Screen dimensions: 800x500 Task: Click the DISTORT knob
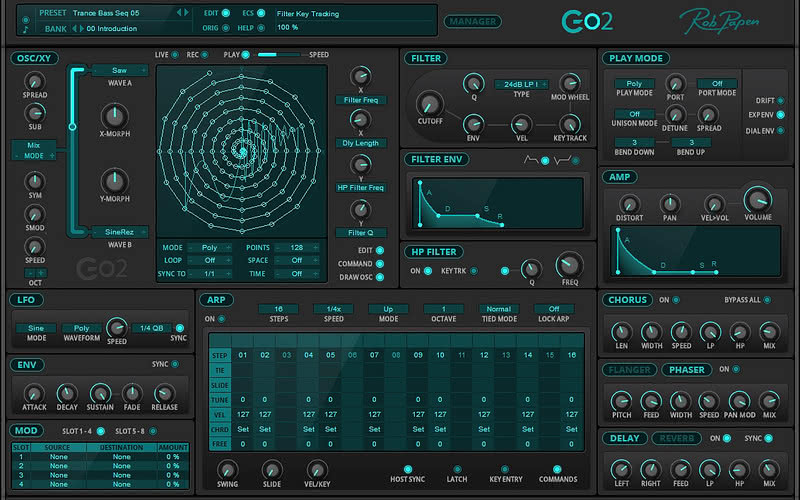(629, 204)
